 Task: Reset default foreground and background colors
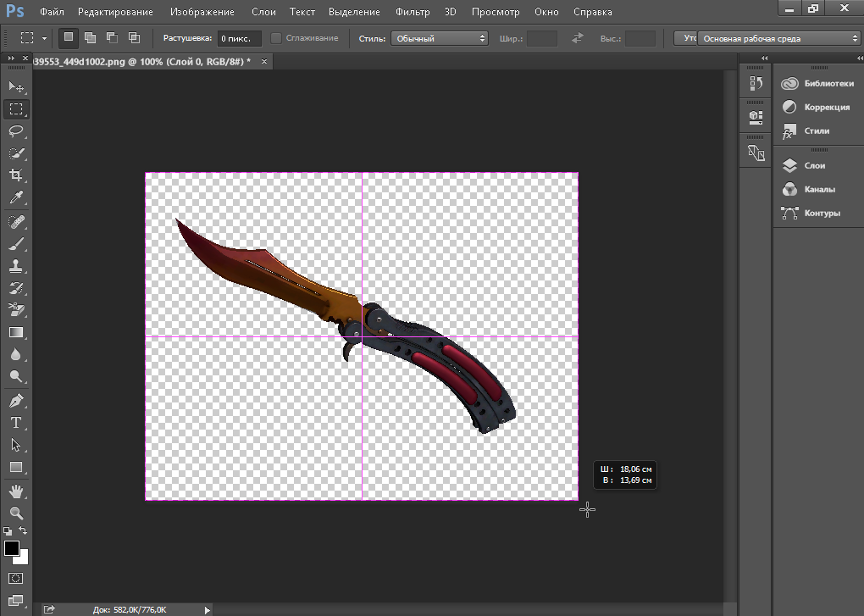[8, 531]
